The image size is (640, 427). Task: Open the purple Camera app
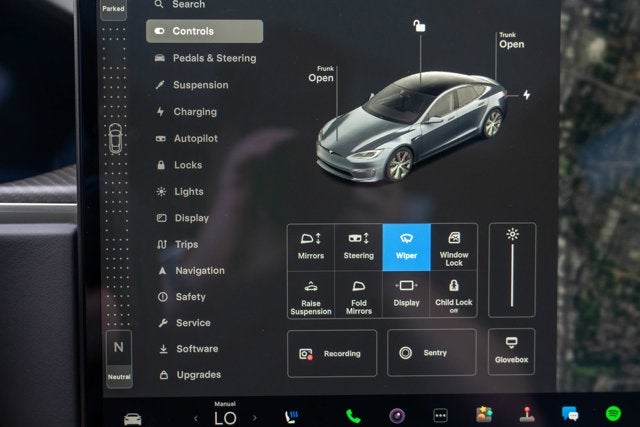click(397, 416)
